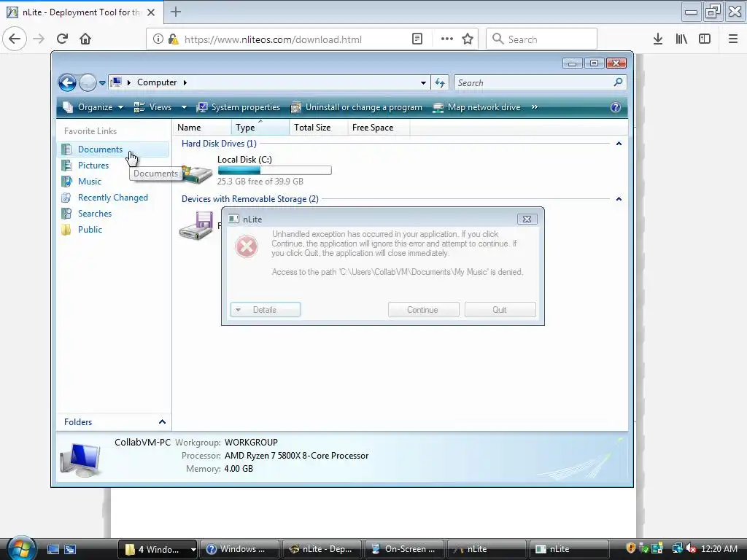
Task: Click Quit in the nLite error dialog
Action: click(x=500, y=309)
